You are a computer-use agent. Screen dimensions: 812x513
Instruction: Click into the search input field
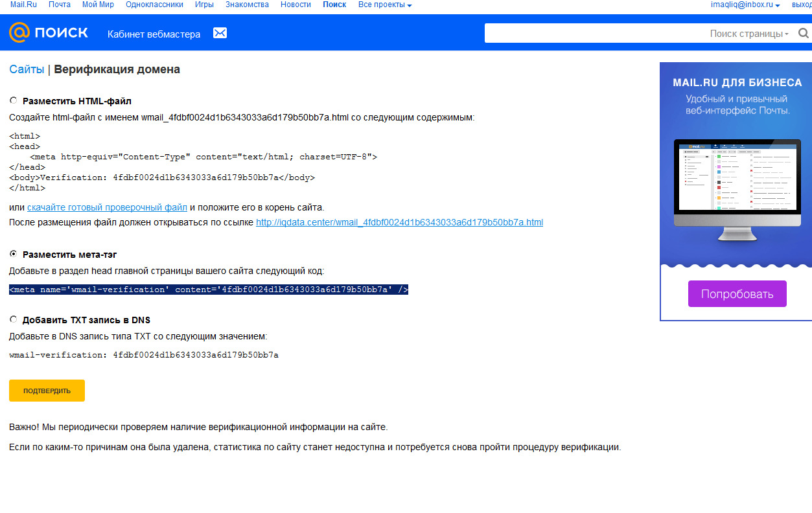click(596, 34)
